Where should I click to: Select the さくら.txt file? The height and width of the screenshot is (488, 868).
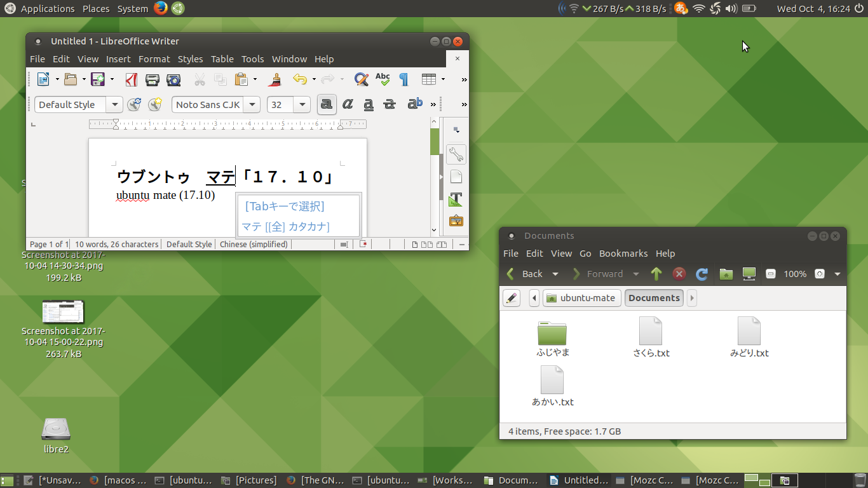[651, 338]
